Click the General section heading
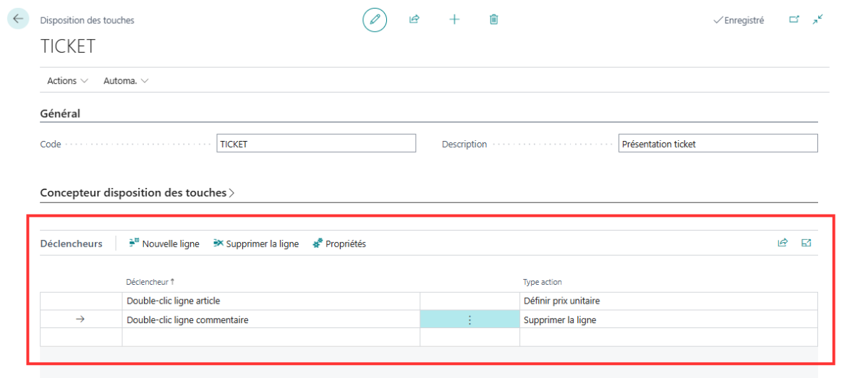The width and height of the screenshot is (868, 378). pyautogui.click(x=60, y=113)
